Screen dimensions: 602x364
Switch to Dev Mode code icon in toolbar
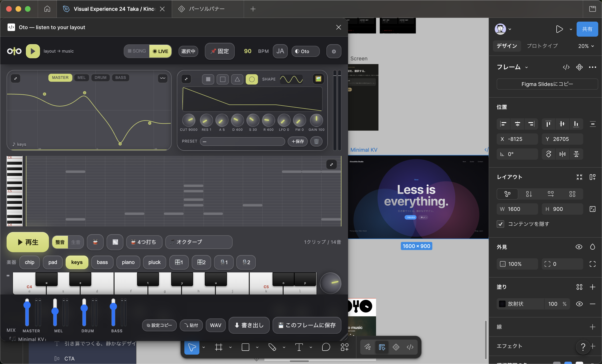tap(410, 347)
